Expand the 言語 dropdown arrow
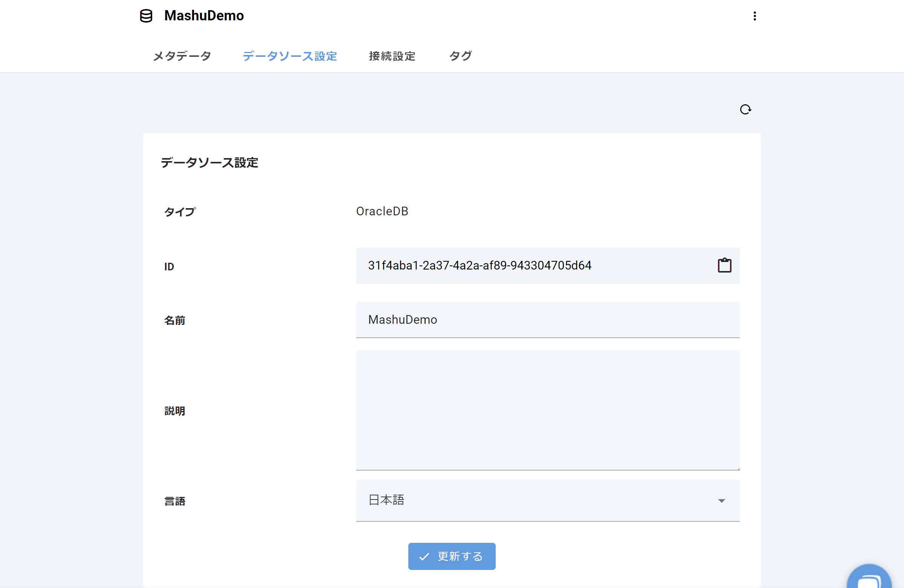The image size is (904, 588). (721, 501)
